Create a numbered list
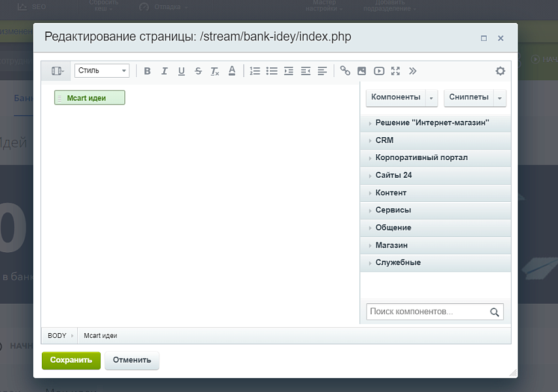Image resolution: width=558 pixels, height=392 pixels. pyautogui.click(x=255, y=71)
